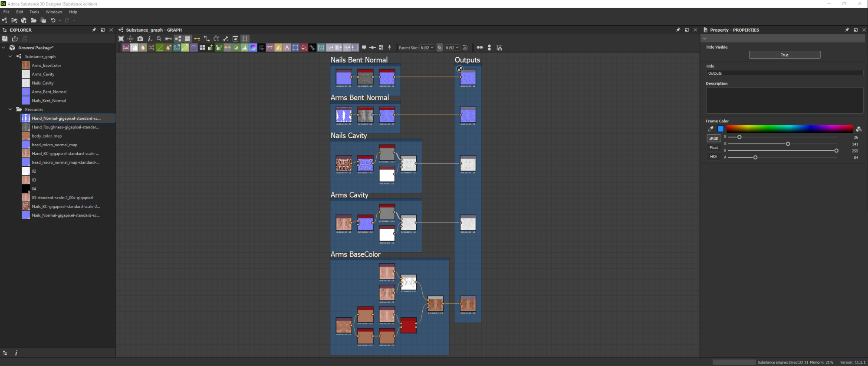Add an HSL color wheel node
868x366 pixels.
pyautogui.click(x=253, y=48)
